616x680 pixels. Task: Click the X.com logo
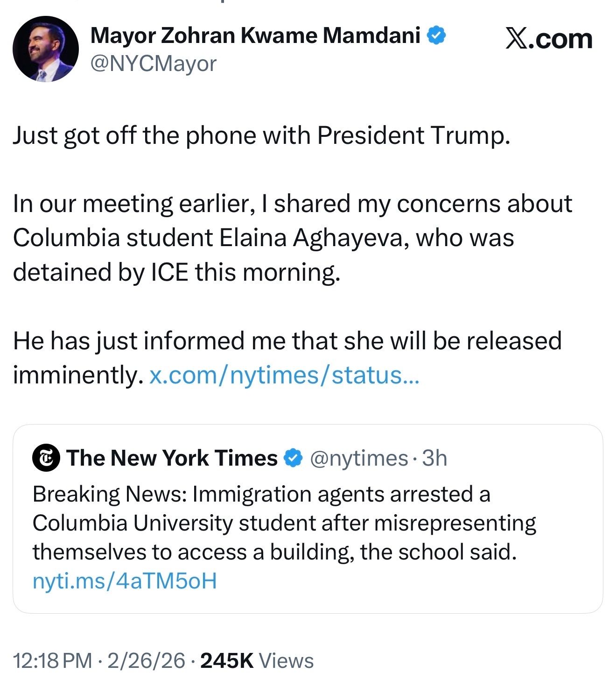549,39
